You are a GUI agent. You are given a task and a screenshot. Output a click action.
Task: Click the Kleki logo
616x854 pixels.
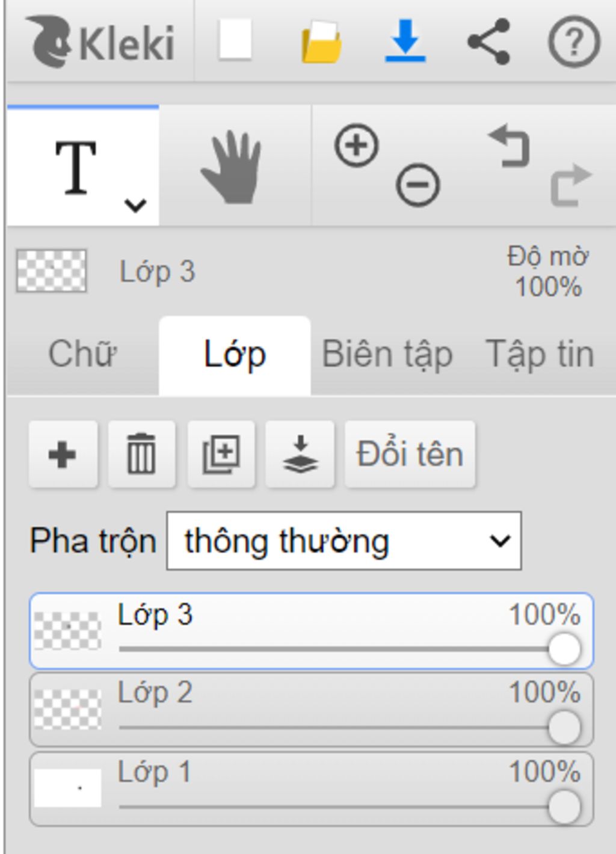(x=101, y=41)
